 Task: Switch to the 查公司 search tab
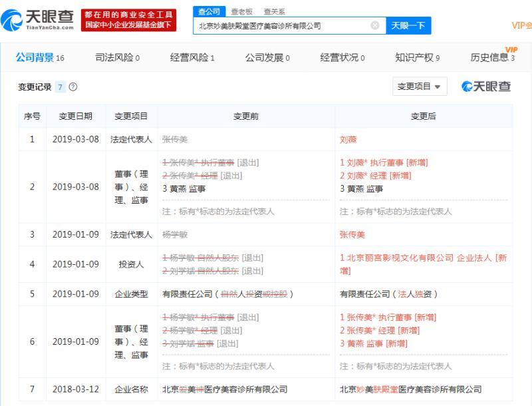pyautogui.click(x=209, y=11)
